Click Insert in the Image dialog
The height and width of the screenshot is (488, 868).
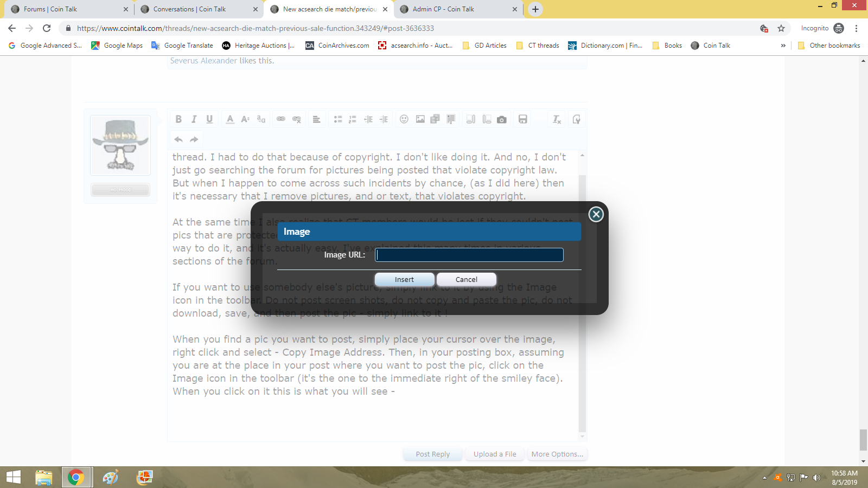404,279
